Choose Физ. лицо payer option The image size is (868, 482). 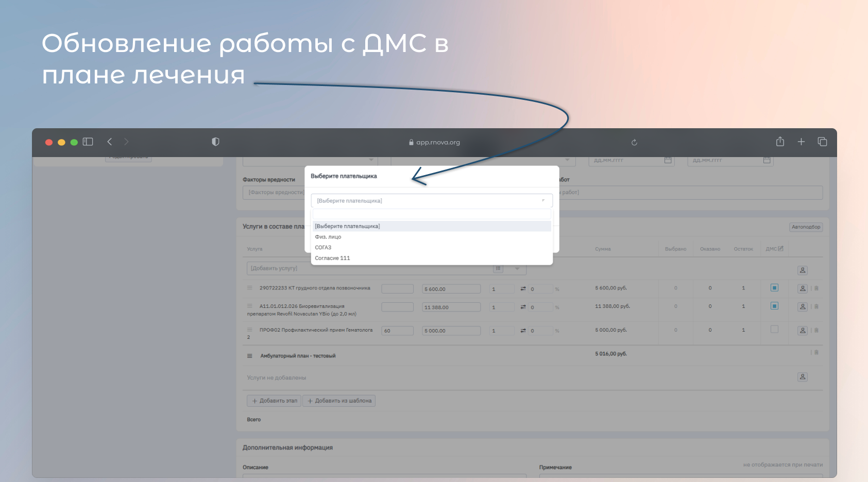[x=328, y=237]
